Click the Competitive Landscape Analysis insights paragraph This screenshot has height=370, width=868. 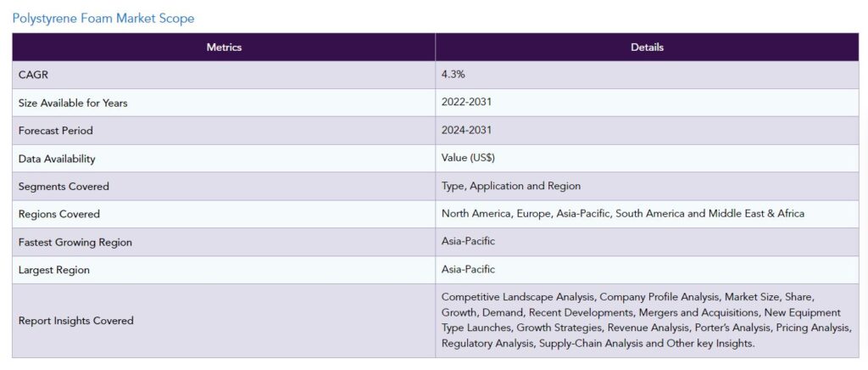pyautogui.click(x=647, y=320)
